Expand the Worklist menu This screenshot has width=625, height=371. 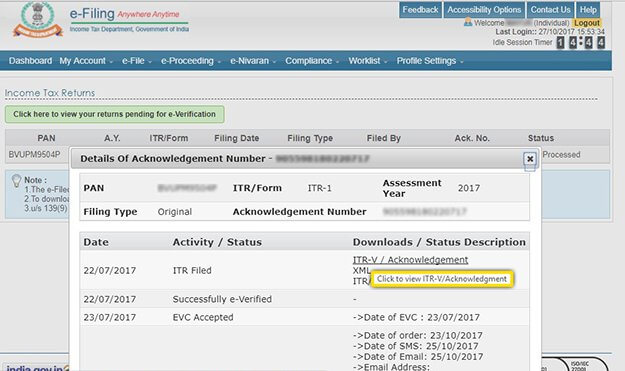(368, 61)
